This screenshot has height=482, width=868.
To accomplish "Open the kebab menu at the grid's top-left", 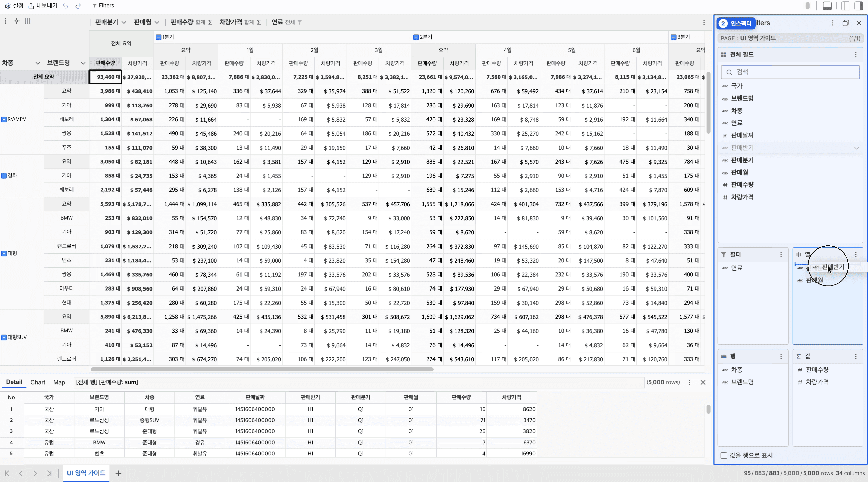I will coord(5,21).
